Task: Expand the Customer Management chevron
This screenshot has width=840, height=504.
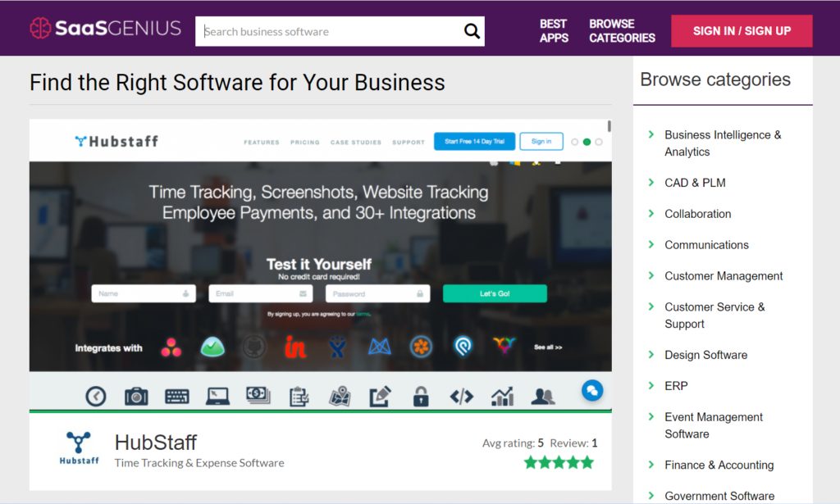Action: pos(651,275)
